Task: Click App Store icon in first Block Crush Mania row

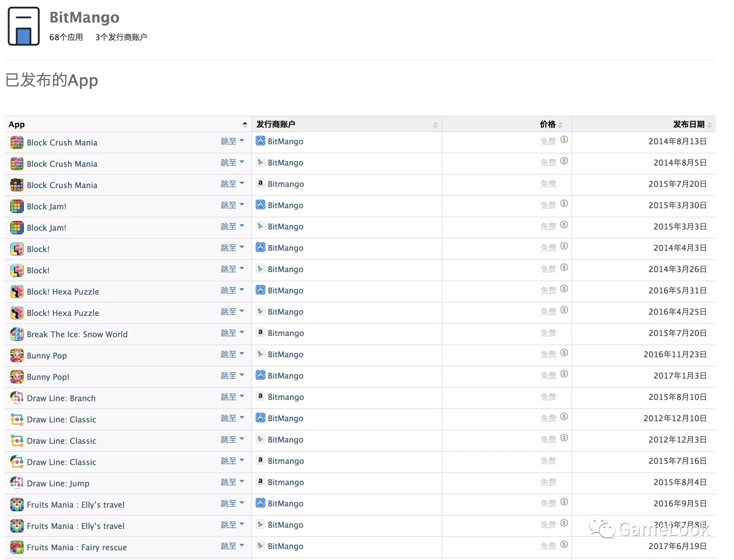Action: pyautogui.click(x=260, y=141)
